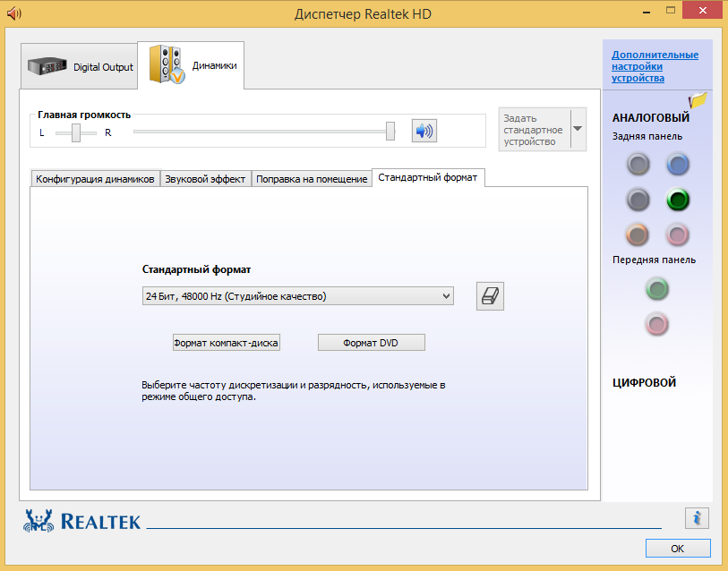Click the green front panel jack
Screen dimensions: 728x571
pyautogui.click(x=657, y=289)
